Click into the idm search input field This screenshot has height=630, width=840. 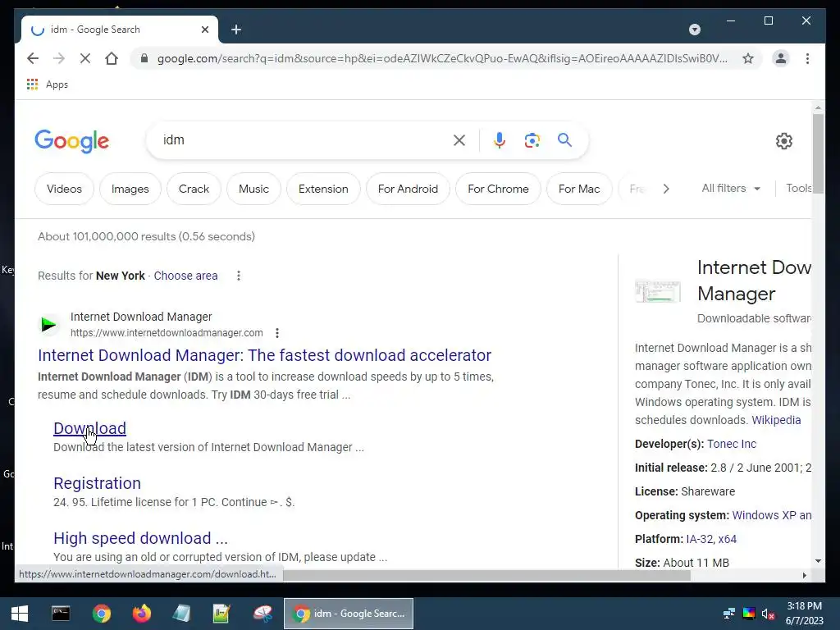click(x=305, y=139)
